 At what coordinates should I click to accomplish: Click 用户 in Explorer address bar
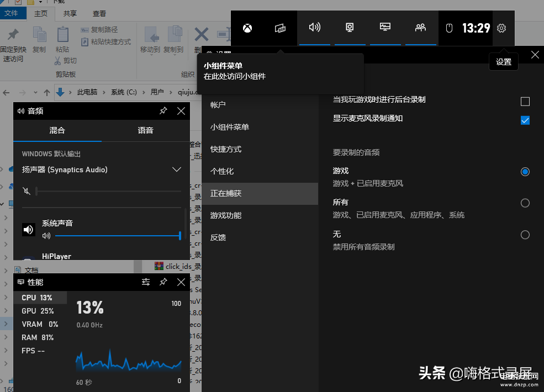157,92
